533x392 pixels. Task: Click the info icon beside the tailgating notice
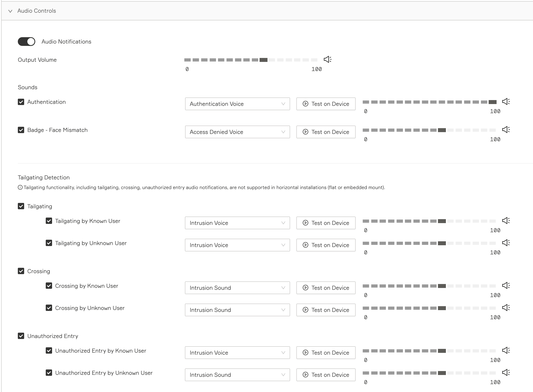[x=20, y=187]
